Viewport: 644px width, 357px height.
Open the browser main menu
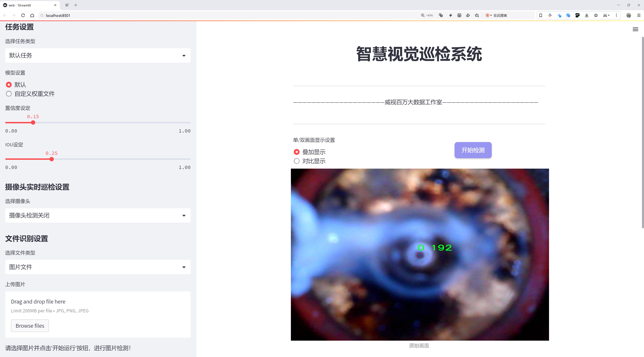point(639,15)
